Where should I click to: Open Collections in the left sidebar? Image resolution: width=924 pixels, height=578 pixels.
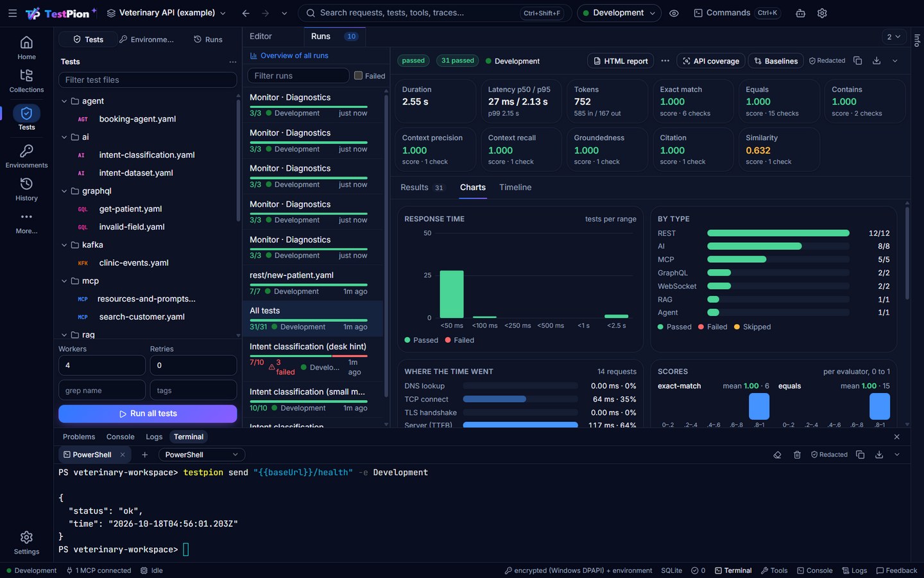26,81
